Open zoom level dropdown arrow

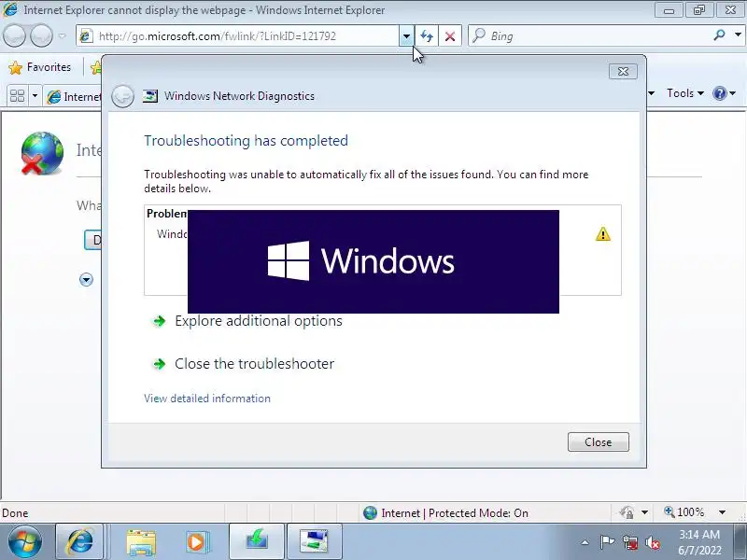722,512
